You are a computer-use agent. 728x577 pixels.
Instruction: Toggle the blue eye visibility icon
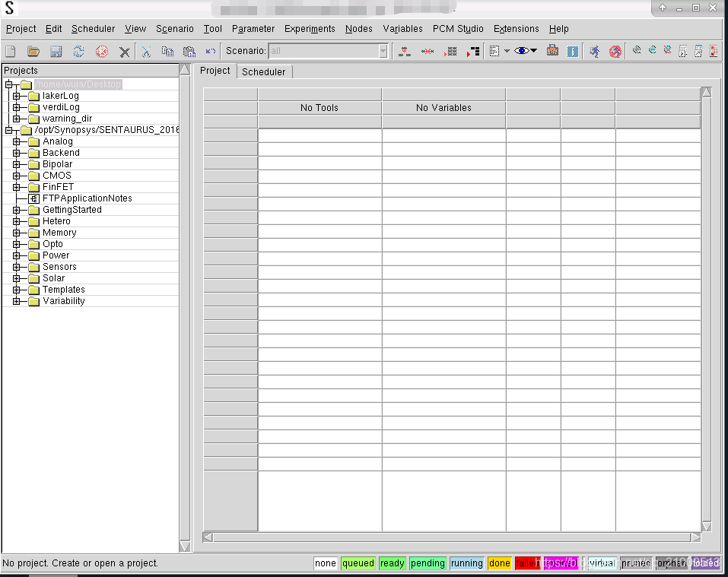pyautogui.click(x=521, y=51)
